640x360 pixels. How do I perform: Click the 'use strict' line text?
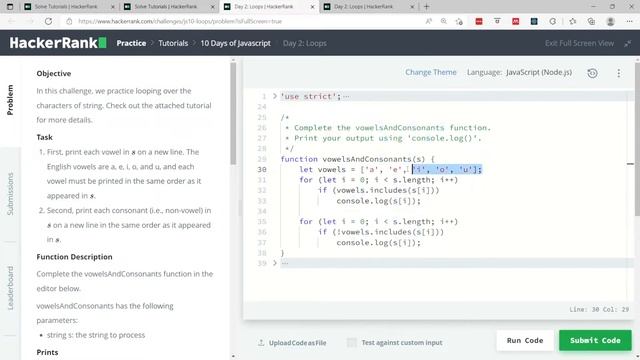tap(310, 96)
